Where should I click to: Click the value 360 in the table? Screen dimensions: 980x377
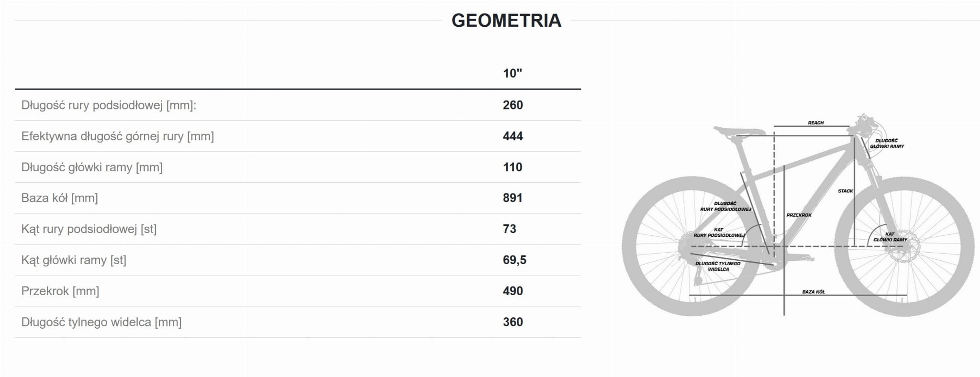(x=512, y=322)
